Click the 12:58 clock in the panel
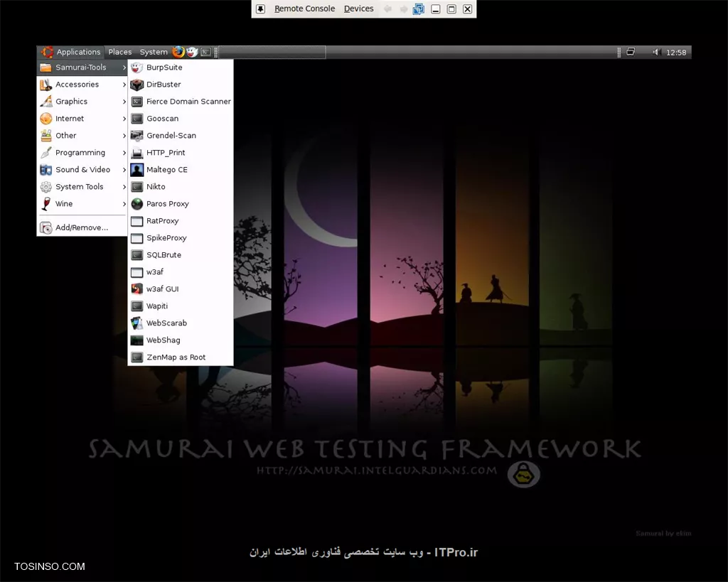Screen dimensions: 728x582 [676, 53]
